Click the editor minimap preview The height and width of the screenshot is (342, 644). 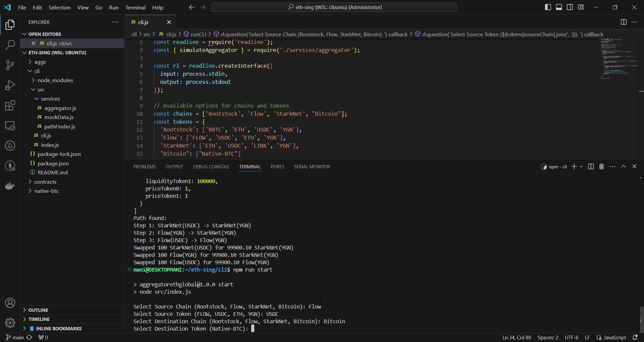619,59
